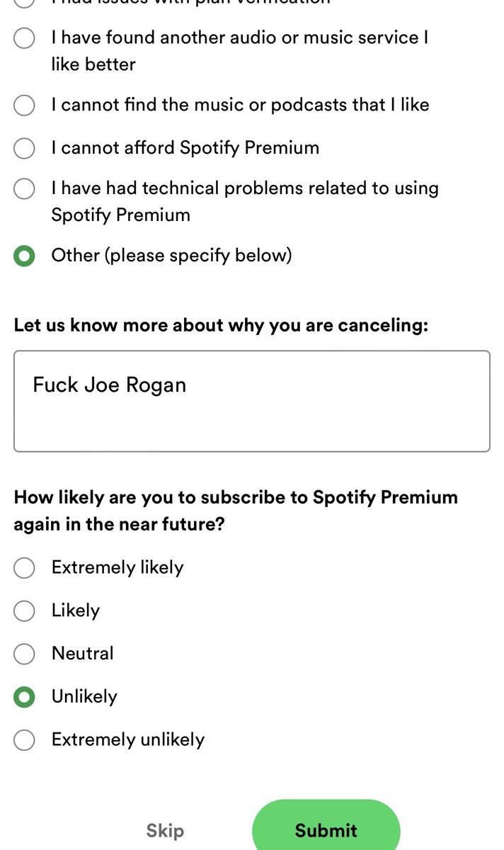Select the 'Unlikely' radio button
504x850 pixels.
24,697
